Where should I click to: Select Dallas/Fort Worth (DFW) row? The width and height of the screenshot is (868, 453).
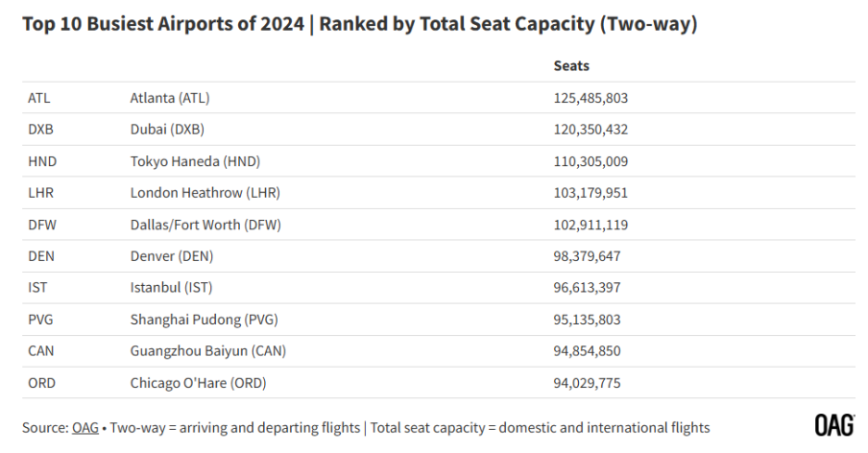(x=439, y=225)
